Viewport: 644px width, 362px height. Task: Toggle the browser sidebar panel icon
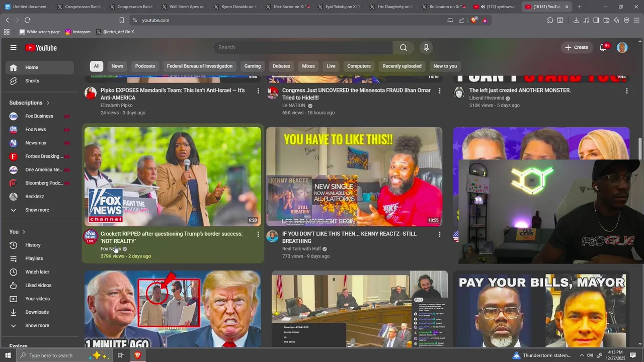pos(596,20)
